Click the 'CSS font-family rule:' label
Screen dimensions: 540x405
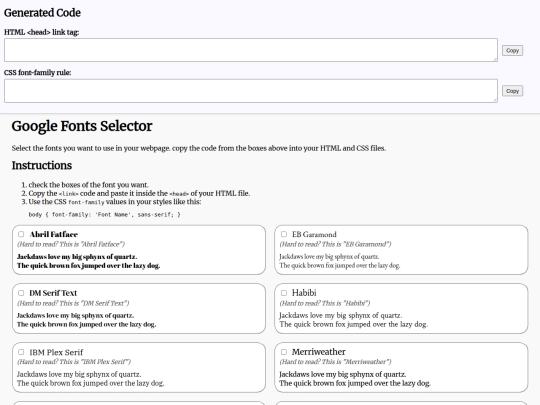[38, 73]
